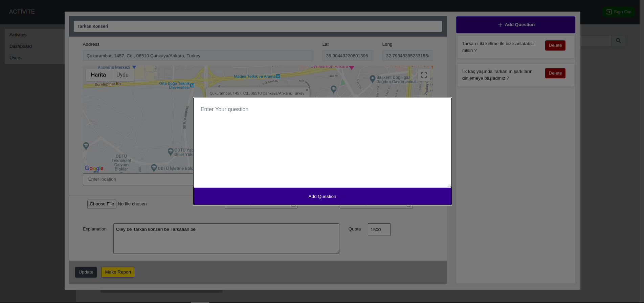Focus the 'Enter Your question' textarea
644x303 pixels.
pyautogui.click(x=322, y=143)
